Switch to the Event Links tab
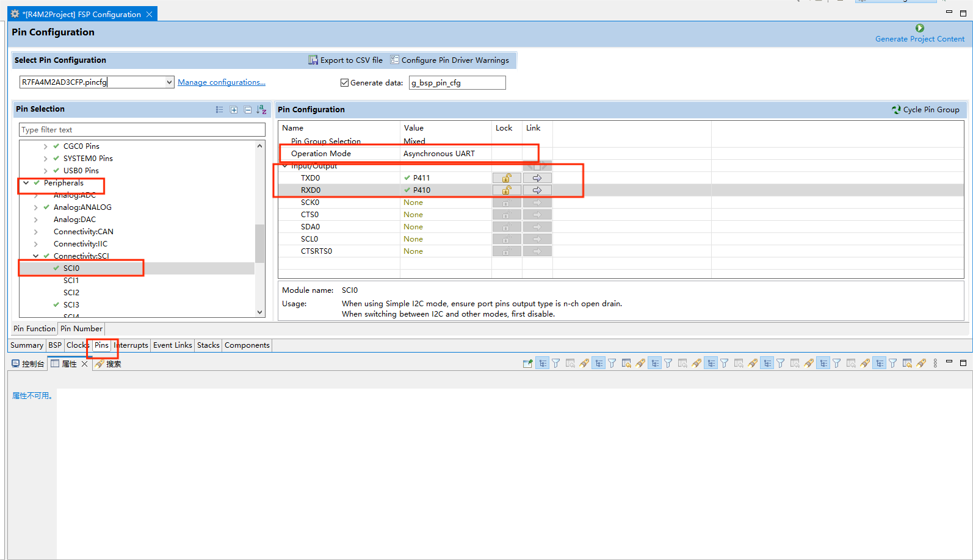973x560 pixels. coord(173,345)
